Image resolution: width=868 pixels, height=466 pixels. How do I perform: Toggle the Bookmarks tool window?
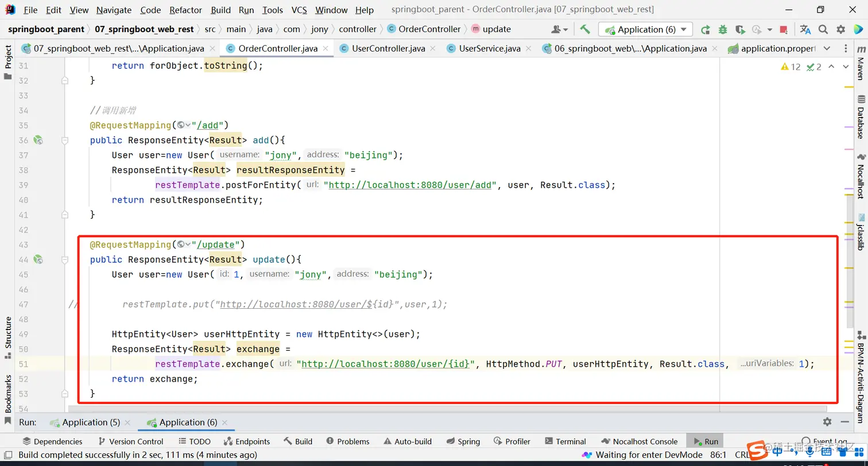point(8,399)
